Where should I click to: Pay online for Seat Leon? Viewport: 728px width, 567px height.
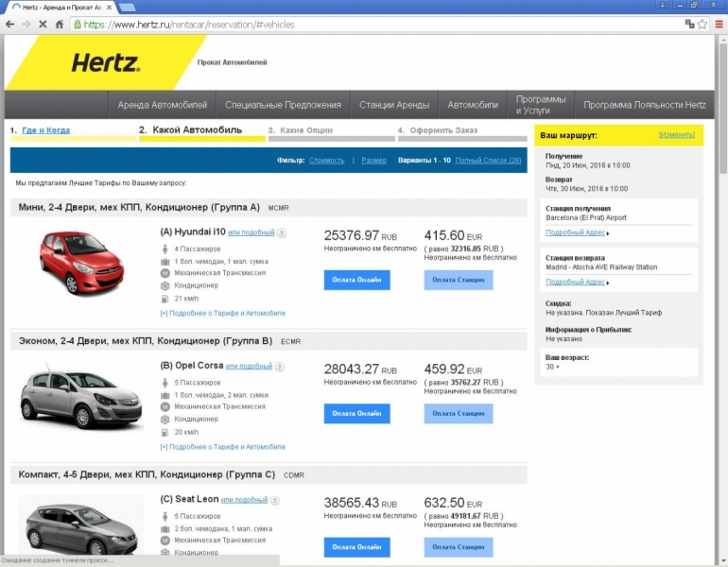[x=356, y=547]
